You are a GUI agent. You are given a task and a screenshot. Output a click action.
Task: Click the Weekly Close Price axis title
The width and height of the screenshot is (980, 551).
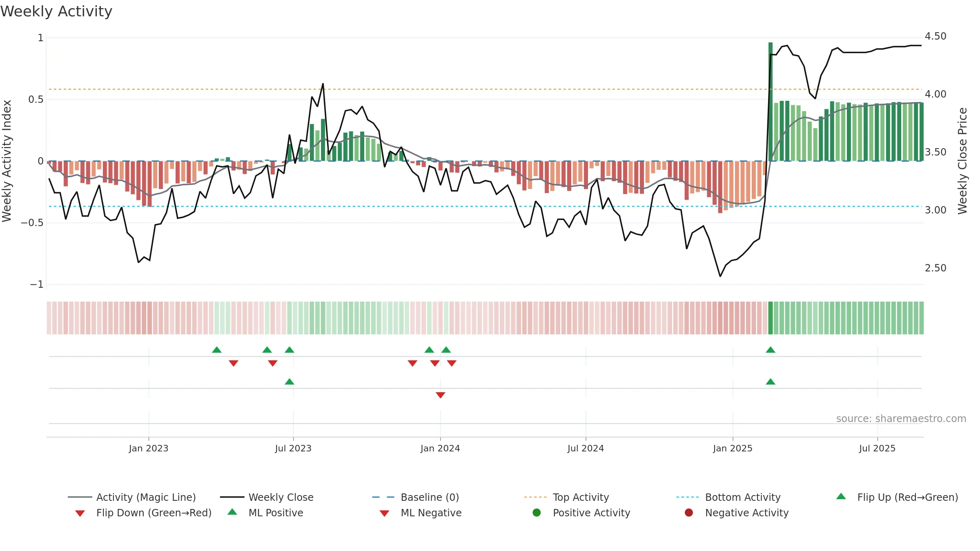coord(962,161)
